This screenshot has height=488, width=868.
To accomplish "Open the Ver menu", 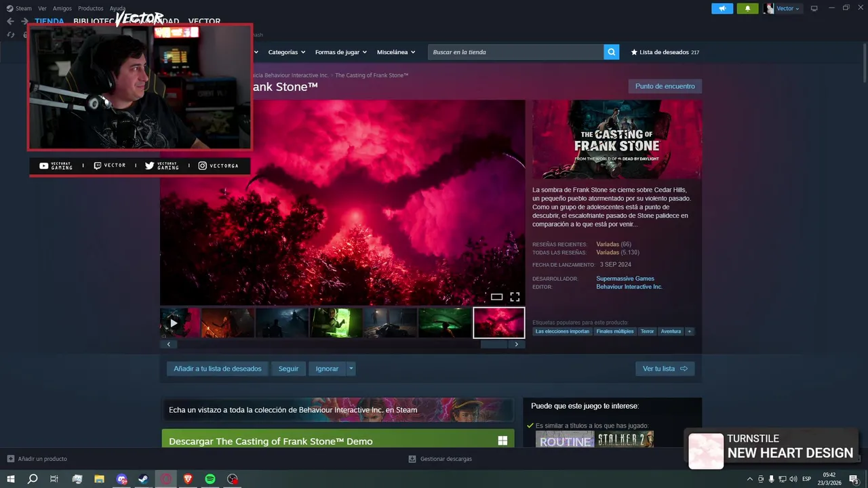I will click(x=42, y=8).
